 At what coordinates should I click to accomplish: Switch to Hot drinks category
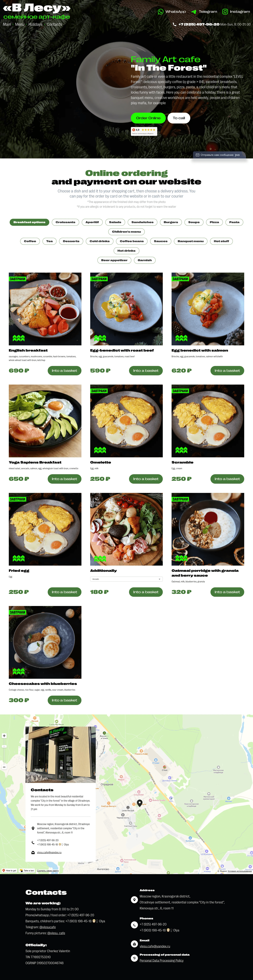126,251
